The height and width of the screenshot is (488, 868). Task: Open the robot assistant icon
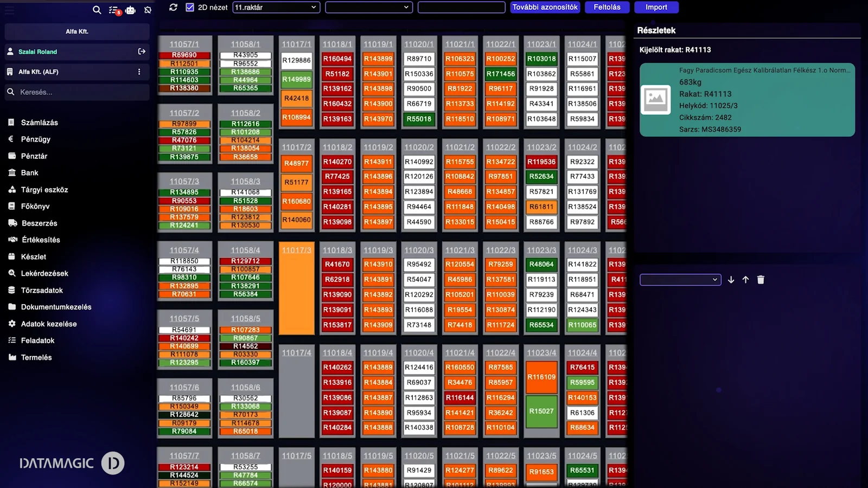pos(130,10)
